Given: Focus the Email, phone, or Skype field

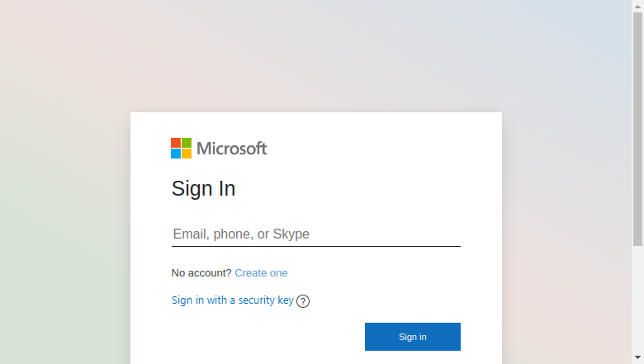Looking at the screenshot, I should (x=316, y=234).
